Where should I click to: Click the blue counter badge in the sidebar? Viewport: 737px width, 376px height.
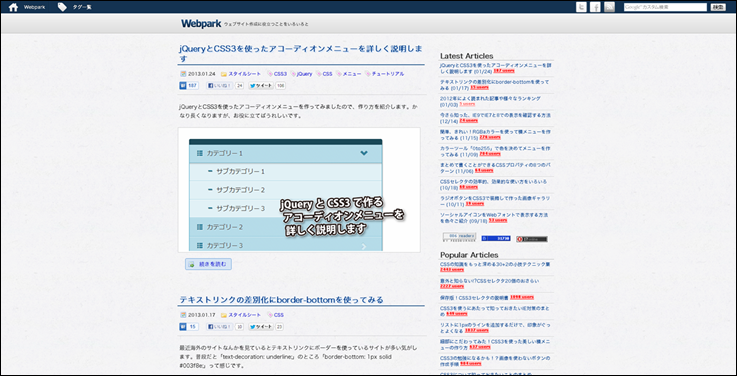pos(496,239)
